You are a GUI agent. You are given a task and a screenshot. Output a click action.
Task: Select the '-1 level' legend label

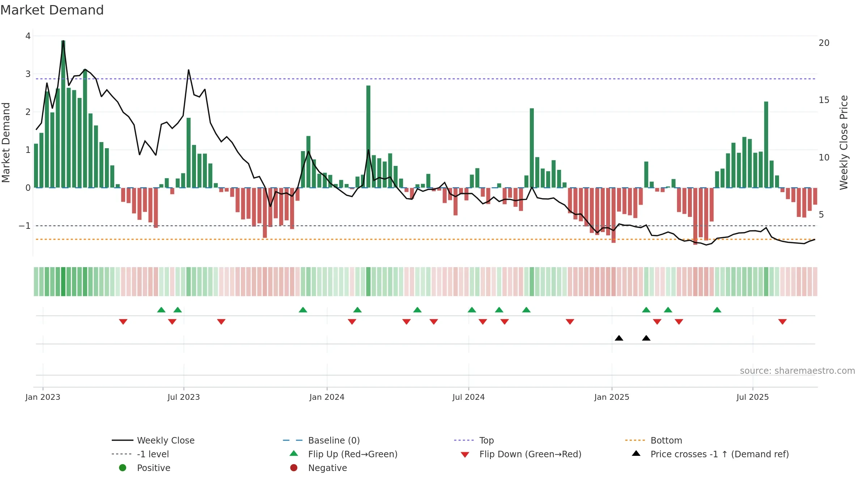(153, 454)
